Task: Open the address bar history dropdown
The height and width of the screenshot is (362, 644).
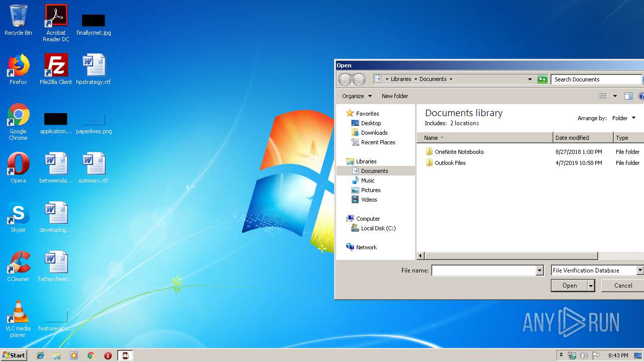Action: click(x=530, y=79)
